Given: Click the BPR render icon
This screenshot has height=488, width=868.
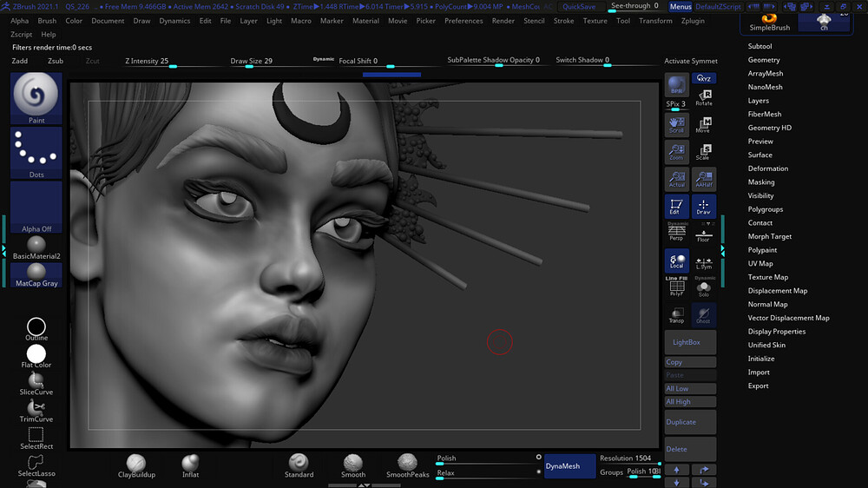Looking at the screenshot, I should [676, 85].
